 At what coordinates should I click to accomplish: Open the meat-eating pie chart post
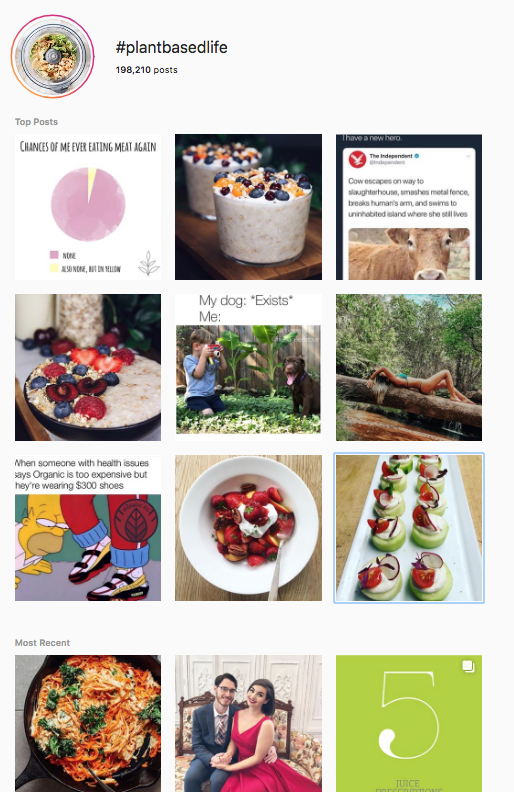pyautogui.click(x=88, y=207)
